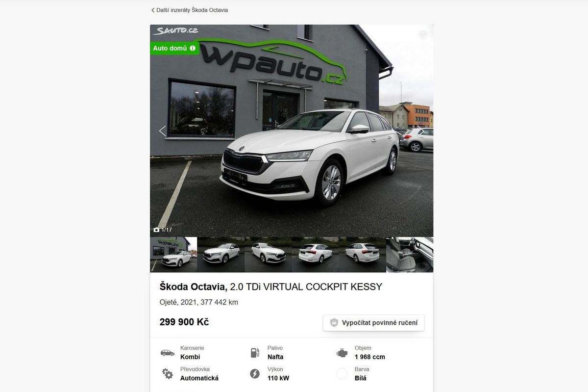
Task: Select fourth thumbnail showing car rear
Action: click(x=316, y=255)
